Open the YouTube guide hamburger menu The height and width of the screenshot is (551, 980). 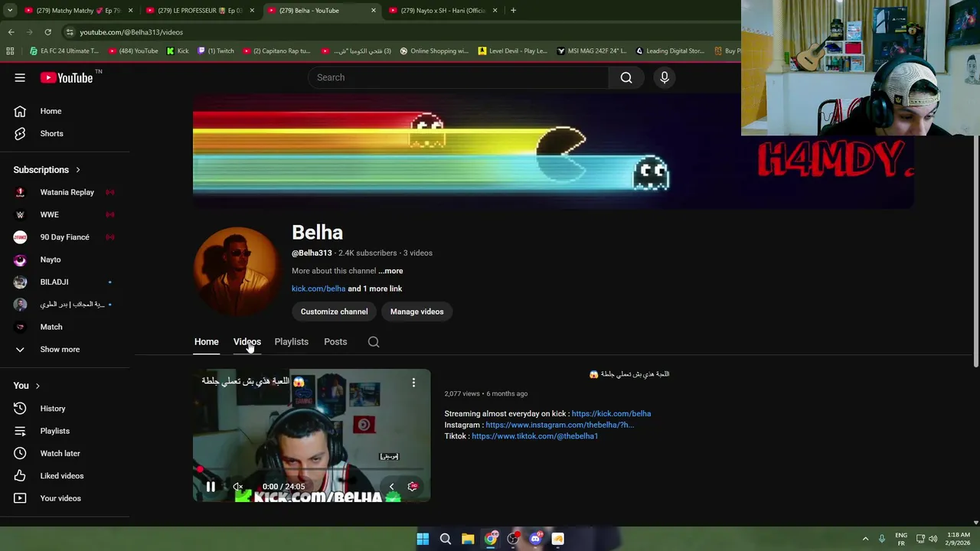click(20, 77)
